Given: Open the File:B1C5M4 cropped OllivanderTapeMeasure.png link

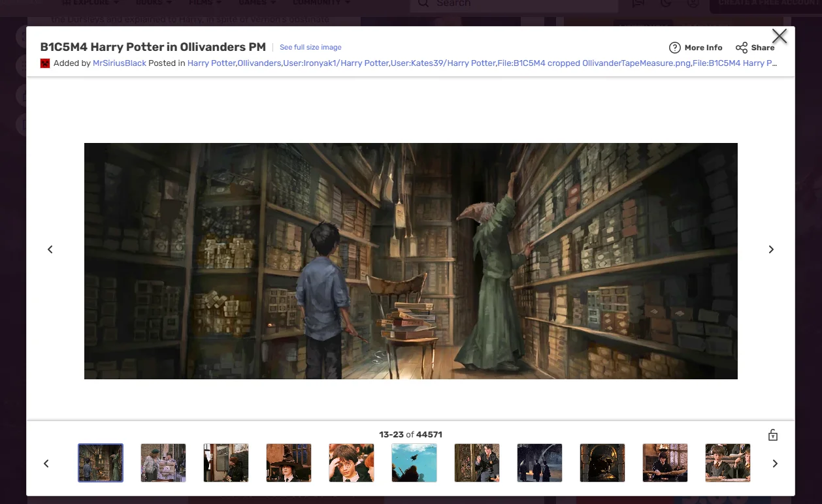Looking at the screenshot, I should pos(594,63).
